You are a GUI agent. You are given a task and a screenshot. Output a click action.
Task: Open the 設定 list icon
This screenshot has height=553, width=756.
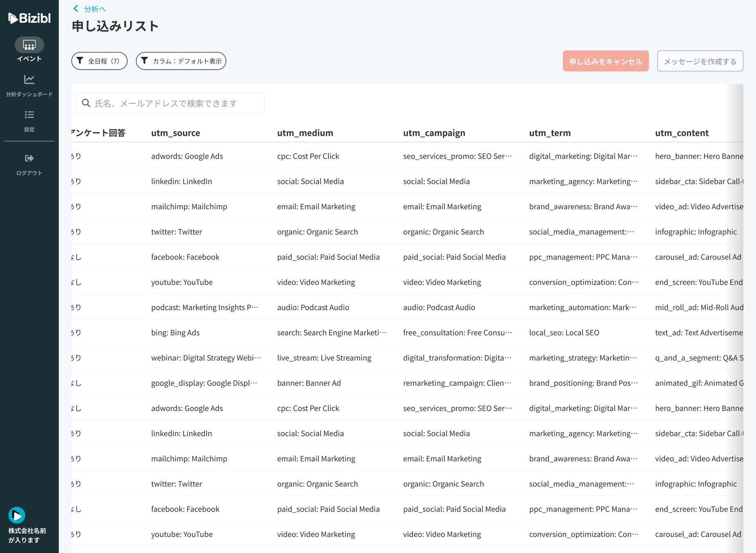click(x=29, y=115)
